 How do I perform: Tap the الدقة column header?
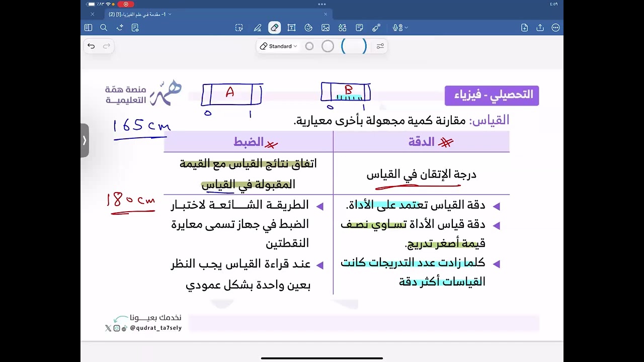pos(422,142)
